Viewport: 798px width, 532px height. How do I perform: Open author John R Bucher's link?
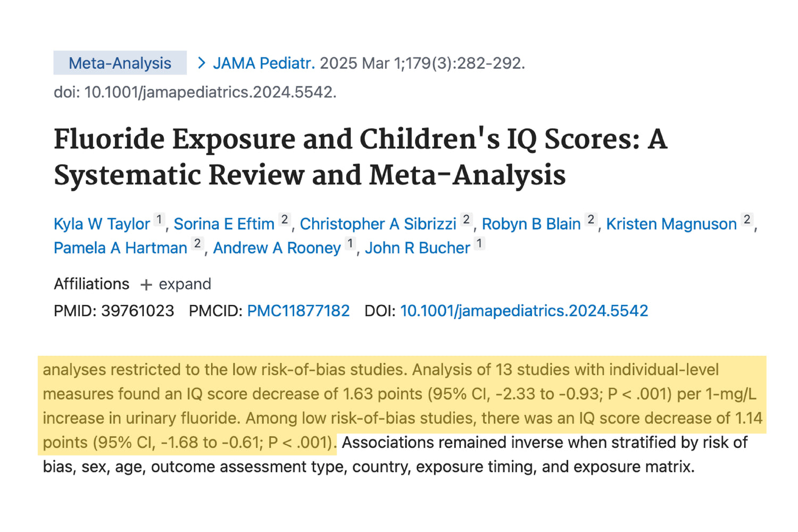point(418,248)
